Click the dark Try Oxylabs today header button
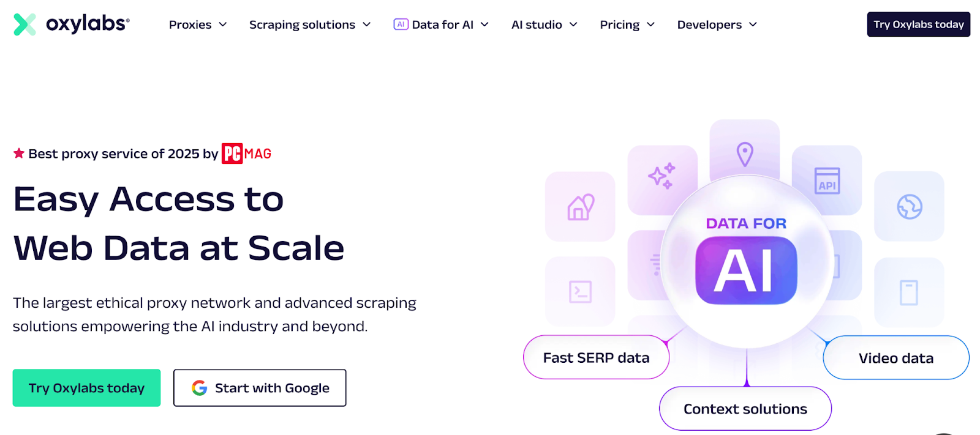 [918, 24]
